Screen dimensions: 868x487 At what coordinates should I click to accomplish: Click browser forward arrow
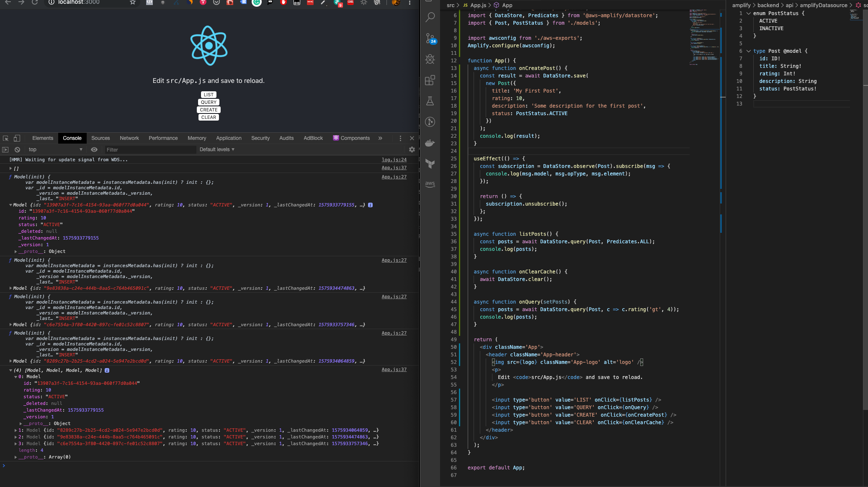coord(21,2)
